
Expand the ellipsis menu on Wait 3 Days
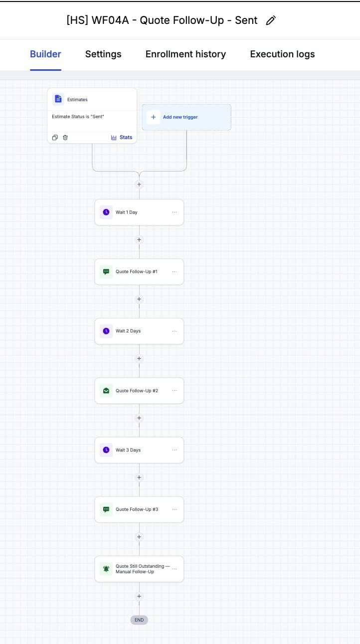(x=174, y=450)
